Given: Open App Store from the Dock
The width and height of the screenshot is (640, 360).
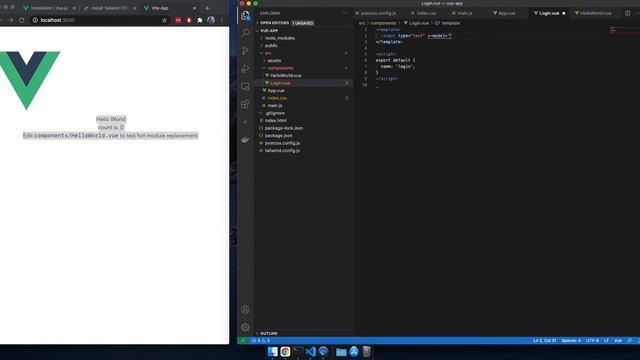Looking at the screenshot, I should 354,351.
